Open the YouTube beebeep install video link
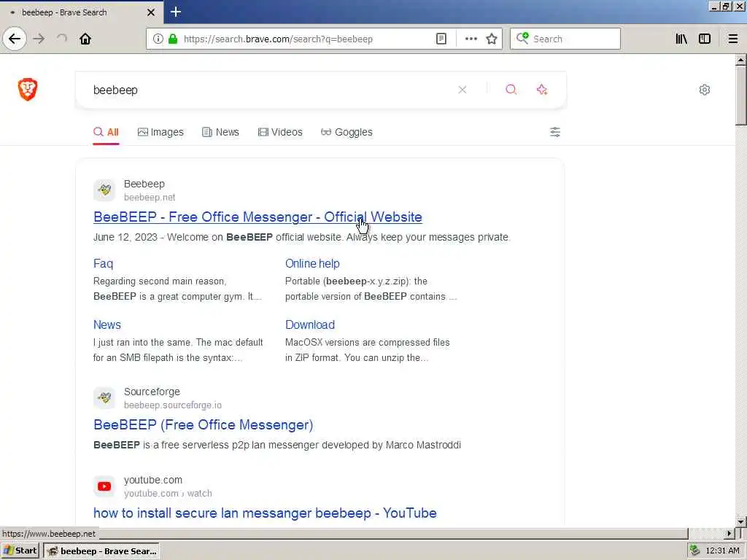The image size is (747, 560). coord(265,513)
